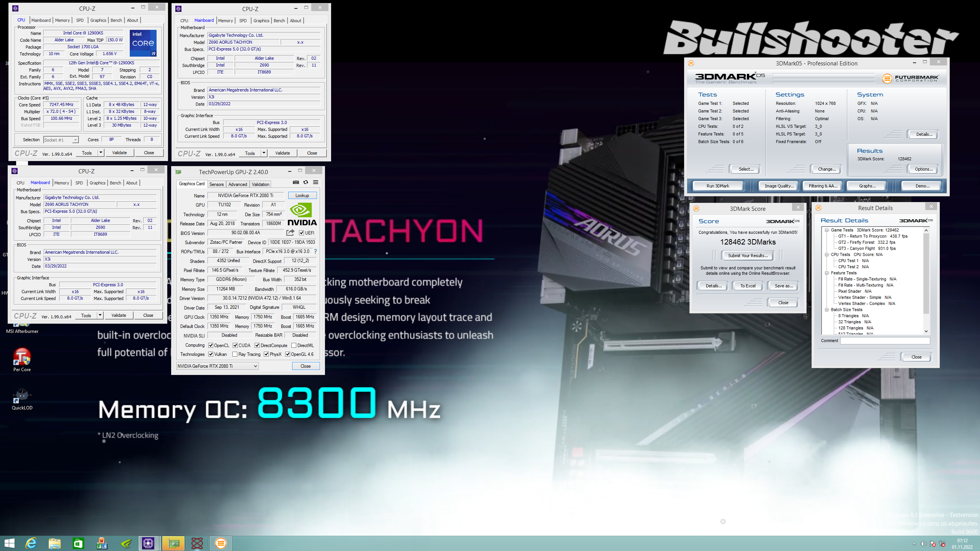Click the NVIDIA taskbar icon
Viewport: 980px width, 551px height.
(x=126, y=543)
